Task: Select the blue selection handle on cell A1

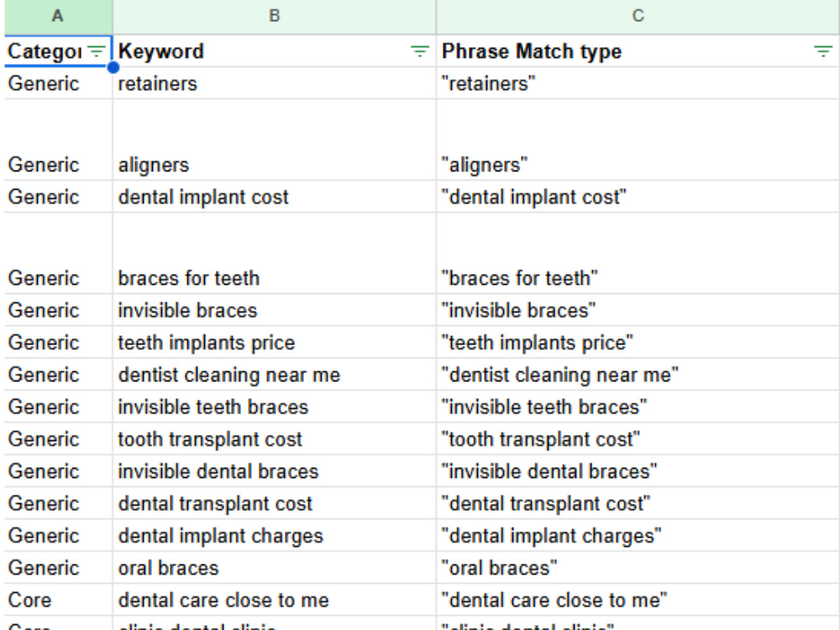Action: tap(113, 67)
